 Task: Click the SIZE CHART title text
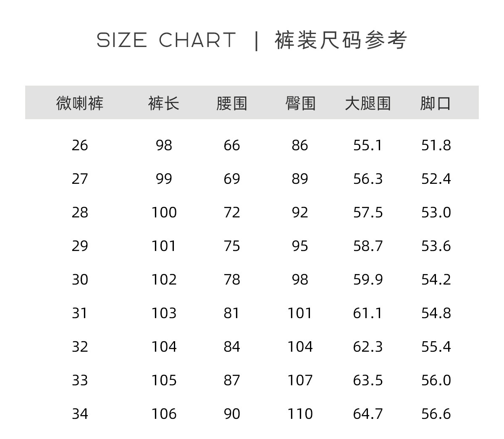(x=166, y=40)
